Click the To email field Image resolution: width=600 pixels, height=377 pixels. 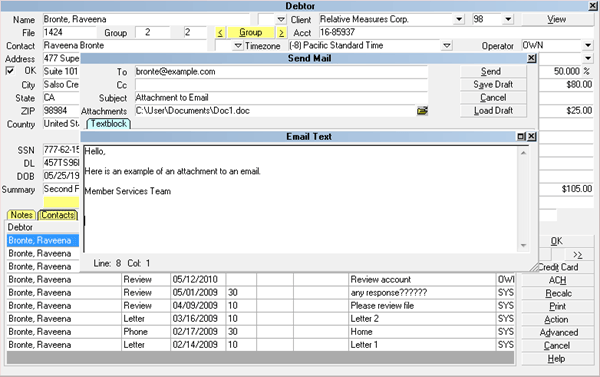tap(281, 72)
